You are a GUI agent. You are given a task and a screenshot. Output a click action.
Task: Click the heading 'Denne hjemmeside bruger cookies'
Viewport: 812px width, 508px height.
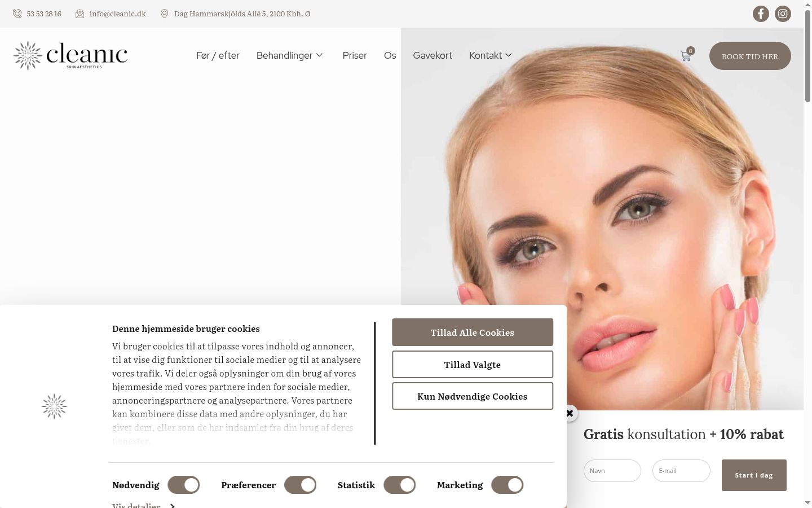186,329
